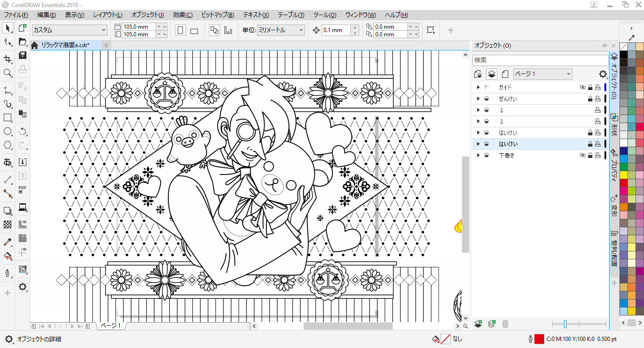Toggle lock on 下書き layer
The height and width of the screenshot is (348, 644).
coord(590,155)
